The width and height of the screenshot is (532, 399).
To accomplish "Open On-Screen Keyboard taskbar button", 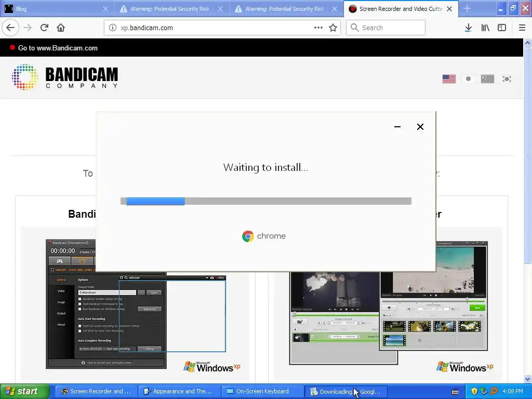I will pos(262,392).
